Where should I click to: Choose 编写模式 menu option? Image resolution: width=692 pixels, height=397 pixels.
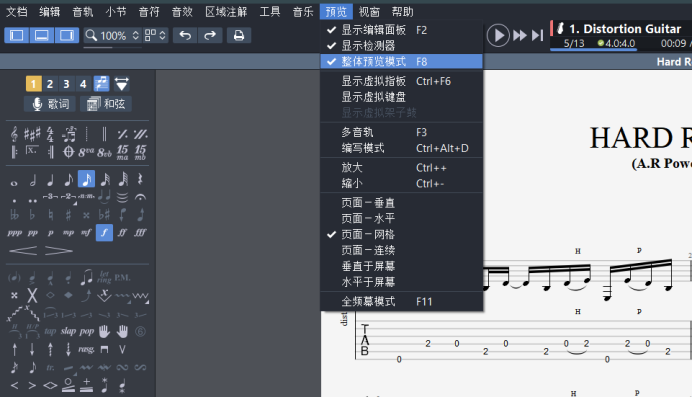coord(402,148)
